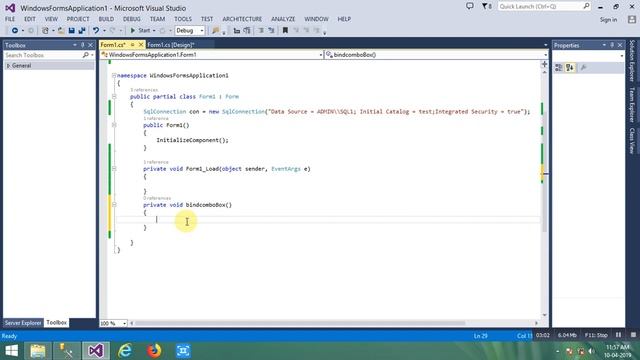The height and width of the screenshot is (360, 640).
Task: Click the Sign in link
Action: click(608, 20)
